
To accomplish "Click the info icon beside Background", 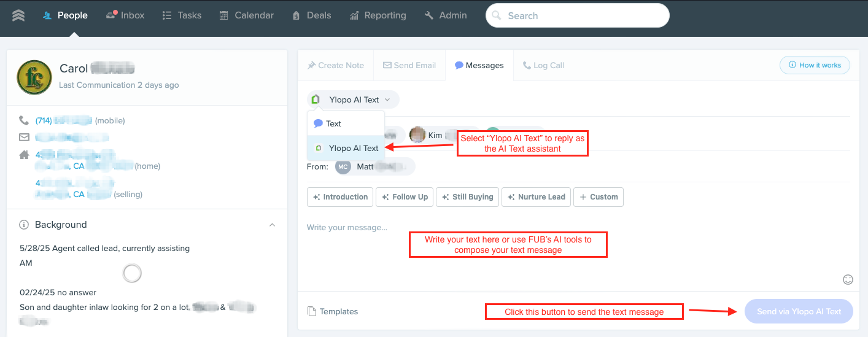I will (x=24, y=225).
